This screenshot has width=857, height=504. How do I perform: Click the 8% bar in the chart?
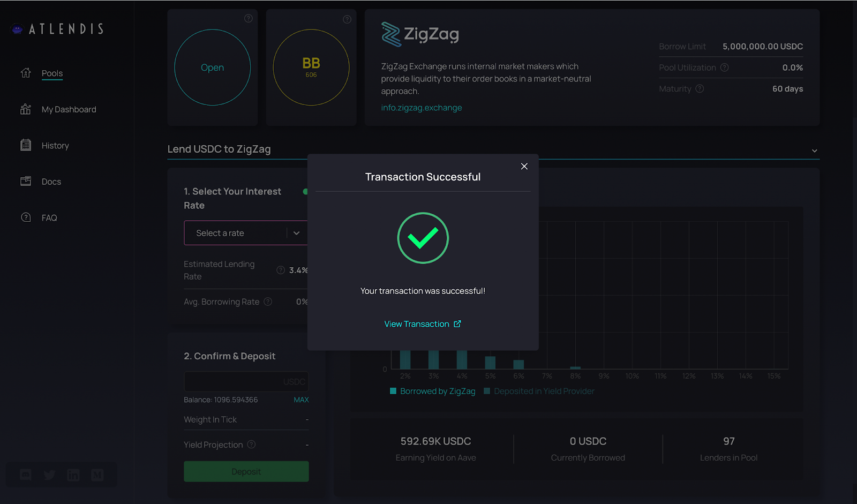click(x=575, y=368)
